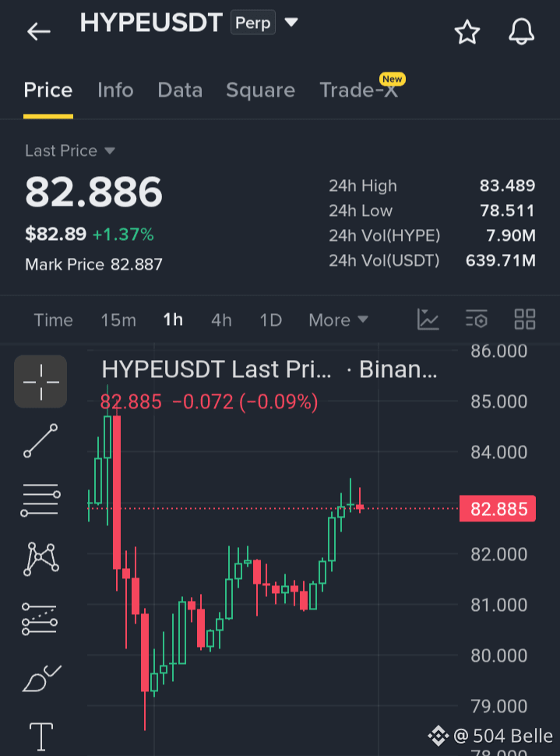Select the Time chart view
This screenshot has width=560, height=756.
click(53, 320)
